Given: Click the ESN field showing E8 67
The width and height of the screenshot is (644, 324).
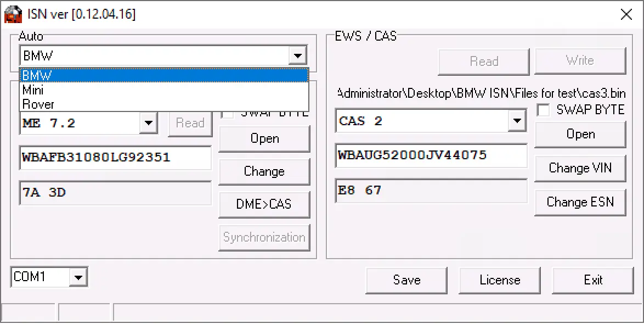Looking at the screenshot, I should coord(431,191).
